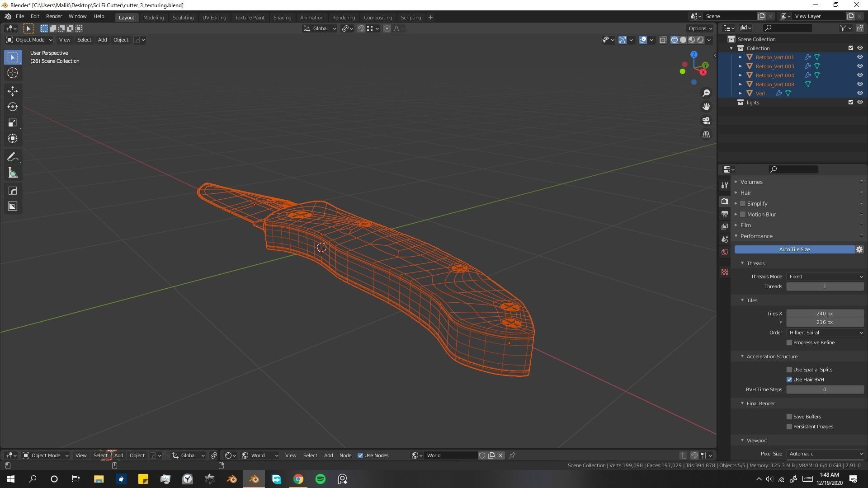Select the Move tool in toolbar
The height and width of the screenshot is (488, 868).
[12, 91]
